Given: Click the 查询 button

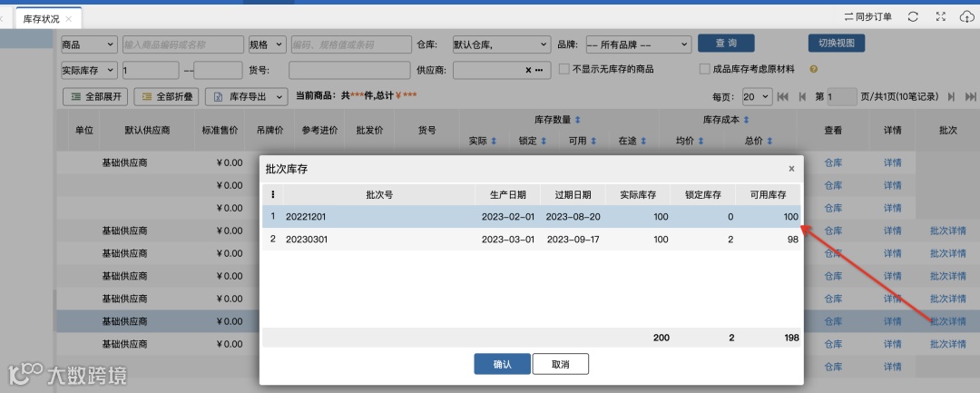Looking at the screenshot, I should coord(726,43).
